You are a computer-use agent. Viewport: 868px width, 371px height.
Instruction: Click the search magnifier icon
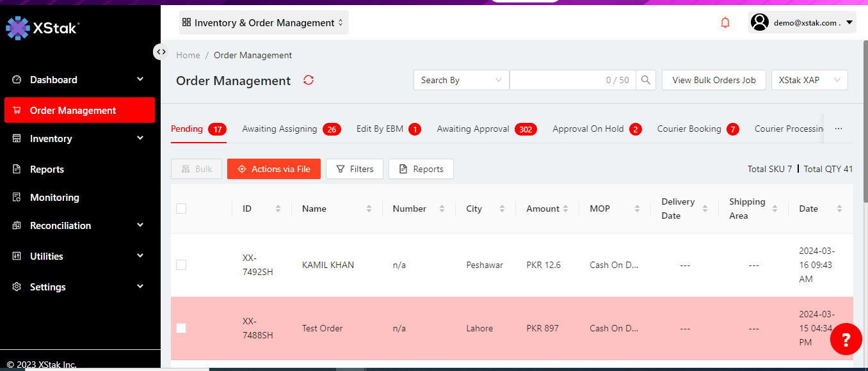(x=645, y=80)
